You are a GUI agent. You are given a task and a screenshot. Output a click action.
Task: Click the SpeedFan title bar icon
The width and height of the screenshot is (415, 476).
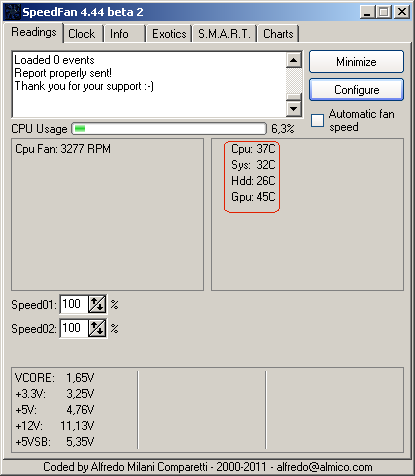tap(13, 12)
